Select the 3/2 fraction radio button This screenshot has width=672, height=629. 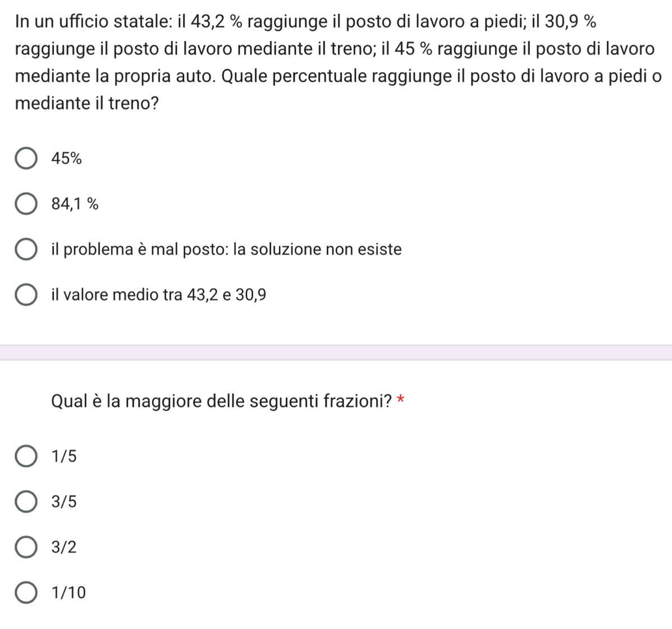coord(26,546)
